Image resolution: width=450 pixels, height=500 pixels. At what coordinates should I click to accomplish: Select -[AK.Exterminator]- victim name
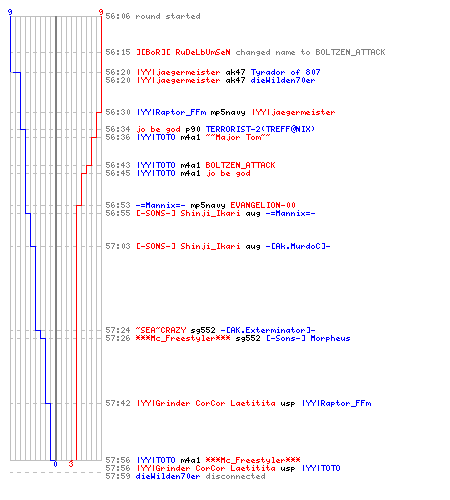tap(268, 330)
